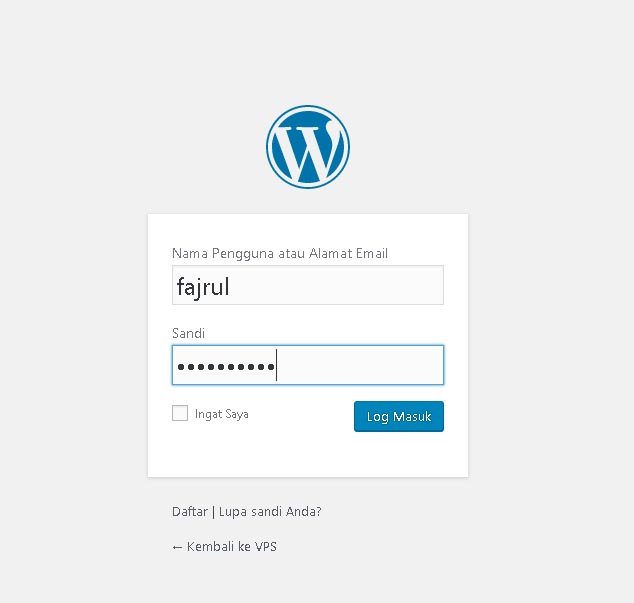This screenshot has width=634, height=603.
Task: Click the Nama Pengguna atau Alamat Email label
Action: [280, 254]
